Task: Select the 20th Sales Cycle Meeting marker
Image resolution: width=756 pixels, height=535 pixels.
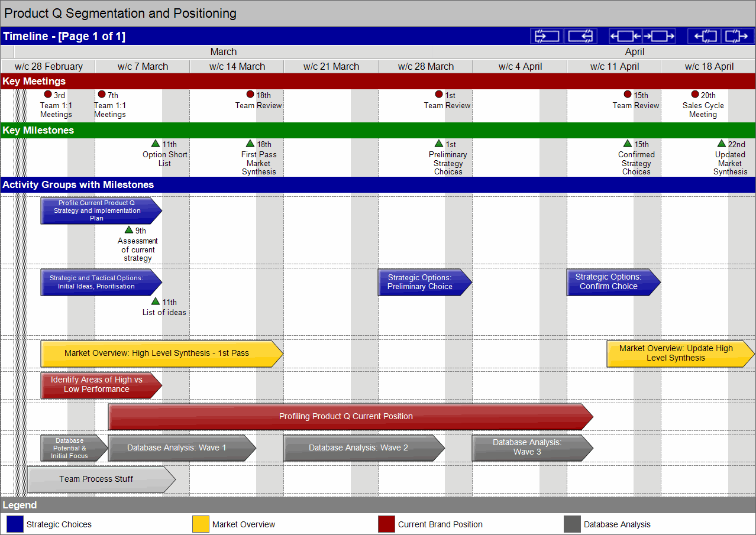Action: coord(695,95)
